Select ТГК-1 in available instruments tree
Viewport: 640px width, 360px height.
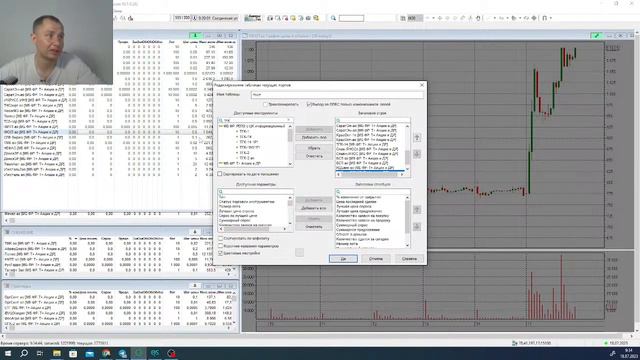pos(244,131)
